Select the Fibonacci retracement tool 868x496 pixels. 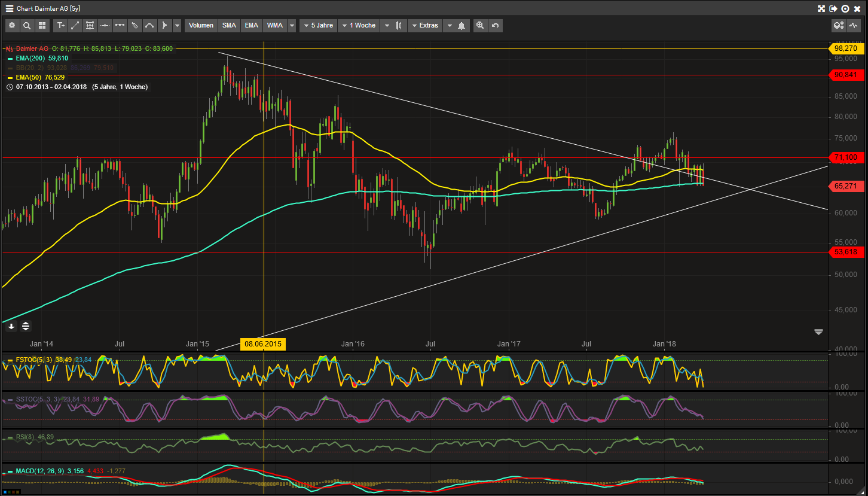tap(90, 25)
